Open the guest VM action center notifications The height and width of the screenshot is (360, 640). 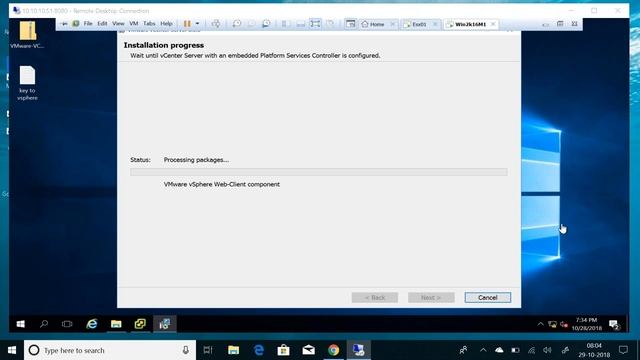[614, 324]
